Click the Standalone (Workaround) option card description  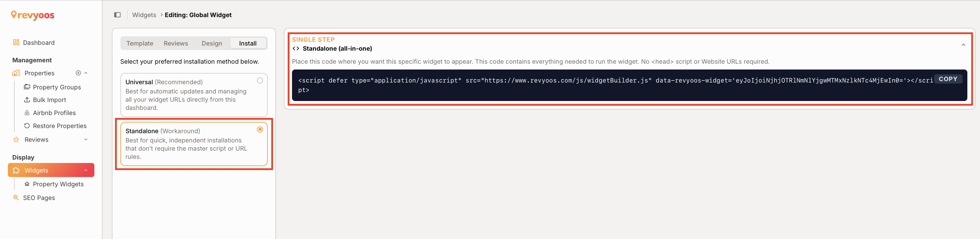[x=186, y=149]
